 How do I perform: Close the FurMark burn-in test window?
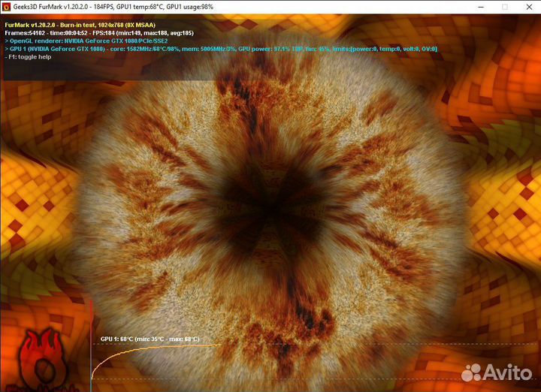[x=529, y=7]
